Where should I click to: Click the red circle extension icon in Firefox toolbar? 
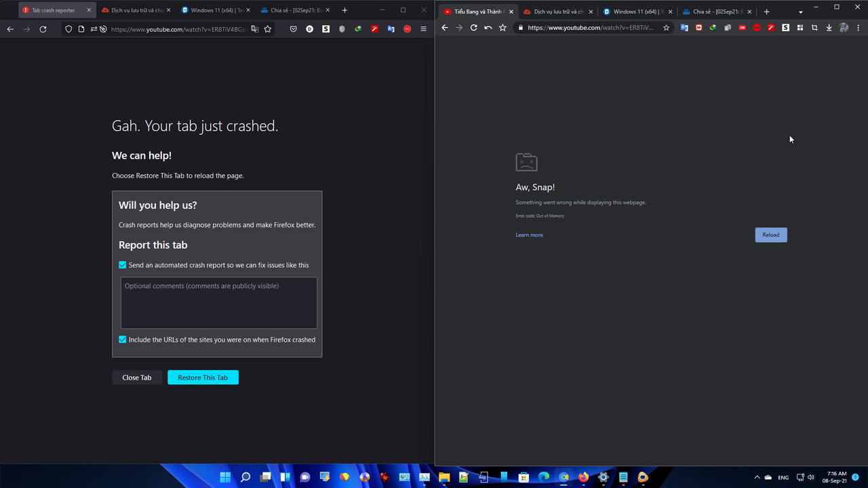coord(407,29)
